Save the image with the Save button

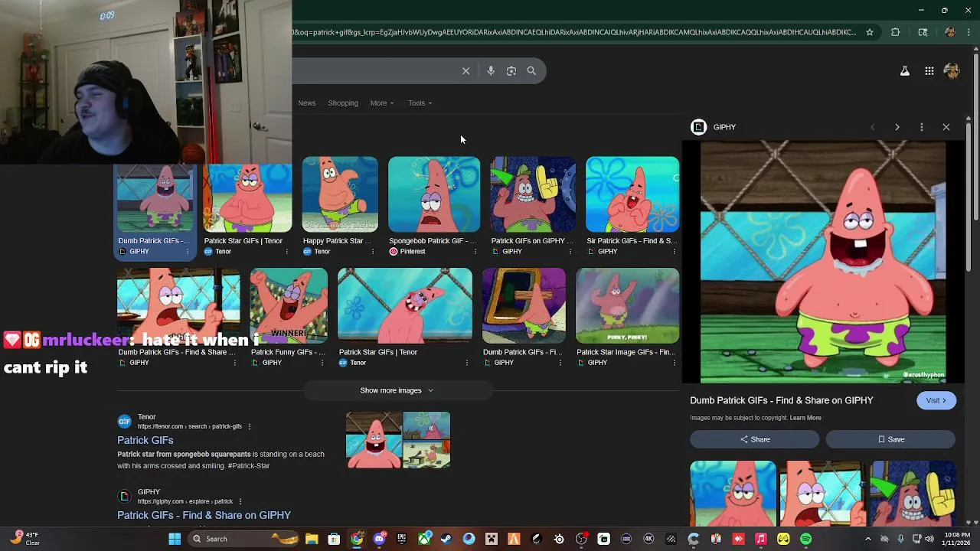(x=890, y=439)
